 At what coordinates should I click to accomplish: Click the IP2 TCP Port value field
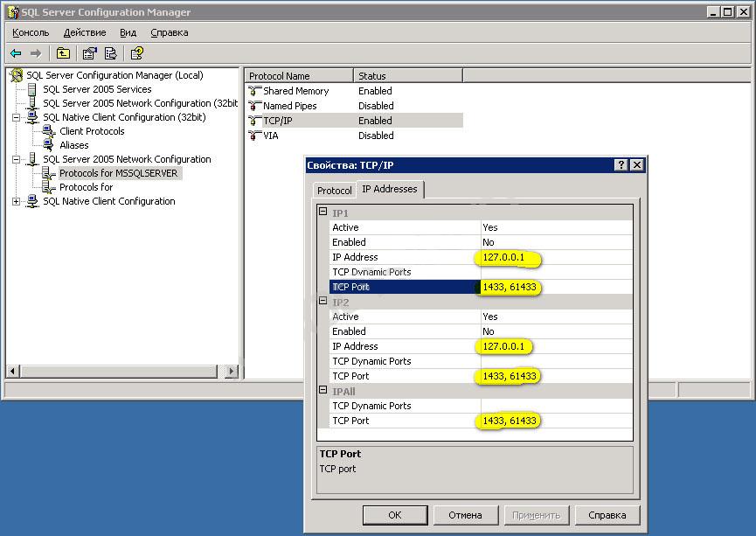pyautogui.click(x=557, y=376)
